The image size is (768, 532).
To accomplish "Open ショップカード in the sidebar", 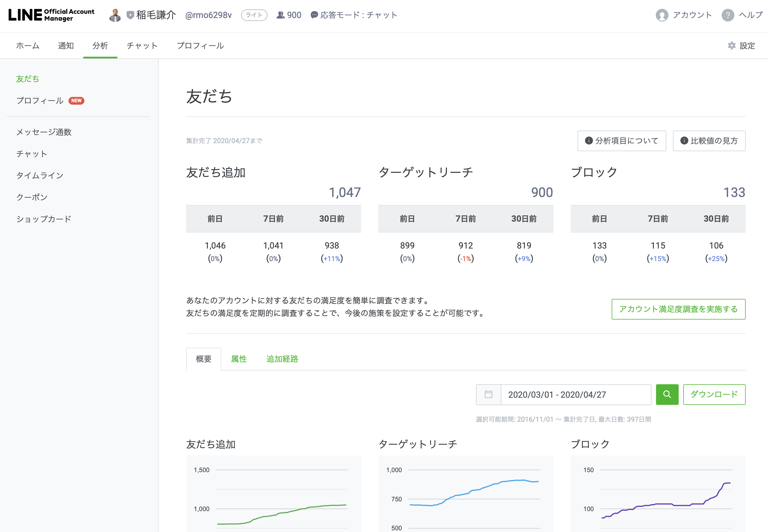I will pos(44,219).
